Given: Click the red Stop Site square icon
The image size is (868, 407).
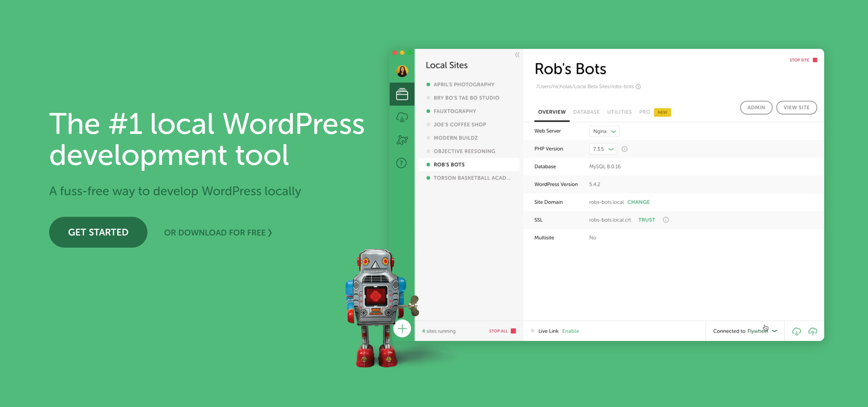Looking at the screenshot, I should [x=815, y=60].
